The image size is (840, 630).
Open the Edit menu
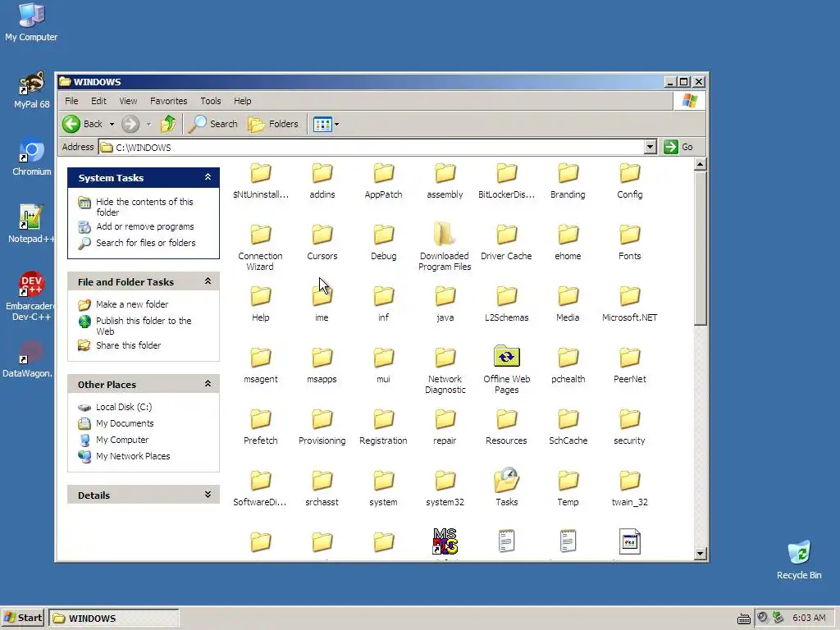point(98,101)
